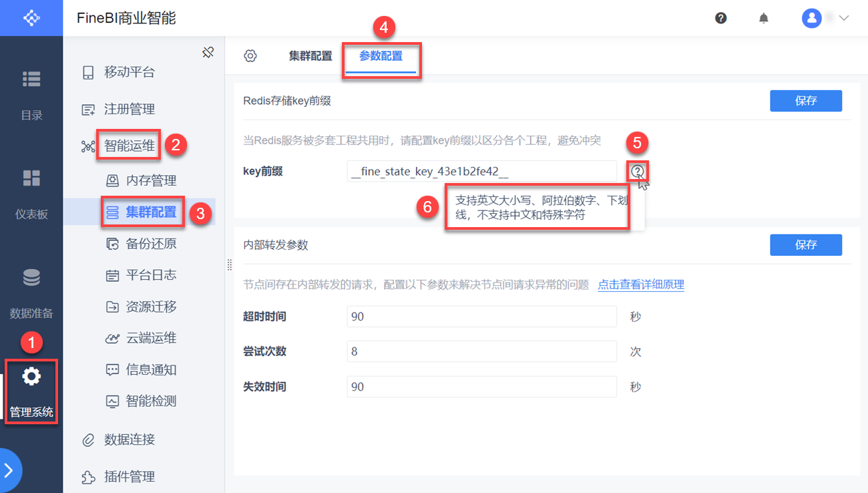Click the 移动平台 tablet icon

coord(88,73)
